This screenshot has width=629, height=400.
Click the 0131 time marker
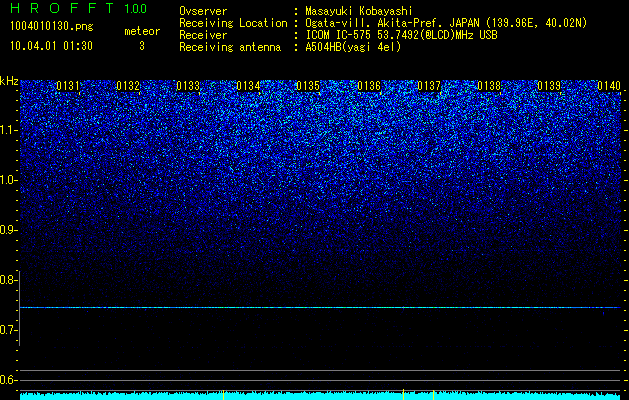[68, 86]
